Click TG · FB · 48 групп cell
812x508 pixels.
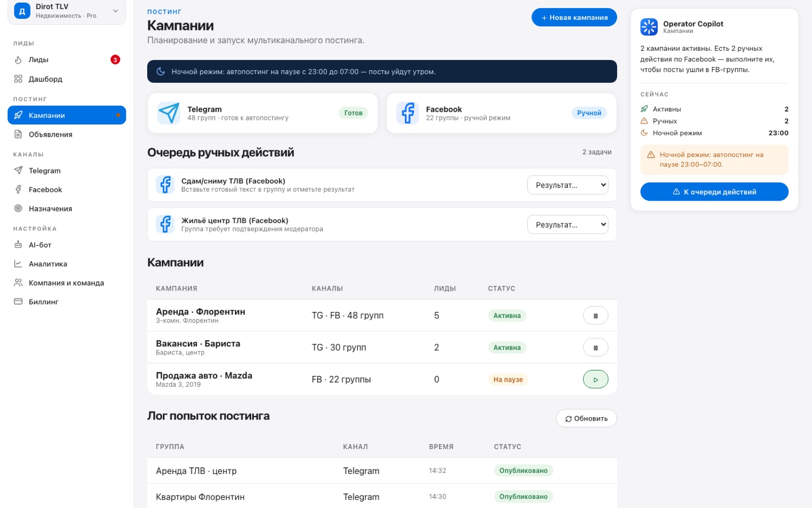pos(348,315)
